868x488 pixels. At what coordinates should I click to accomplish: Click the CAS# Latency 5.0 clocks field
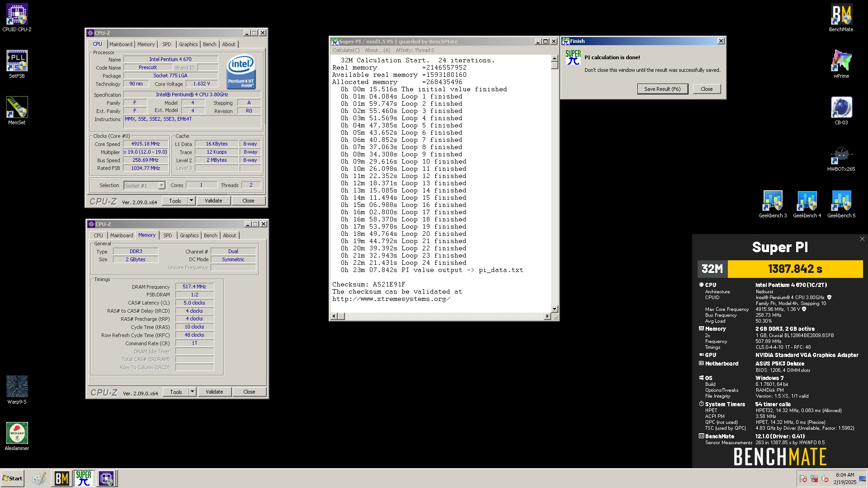coord(194,303)
